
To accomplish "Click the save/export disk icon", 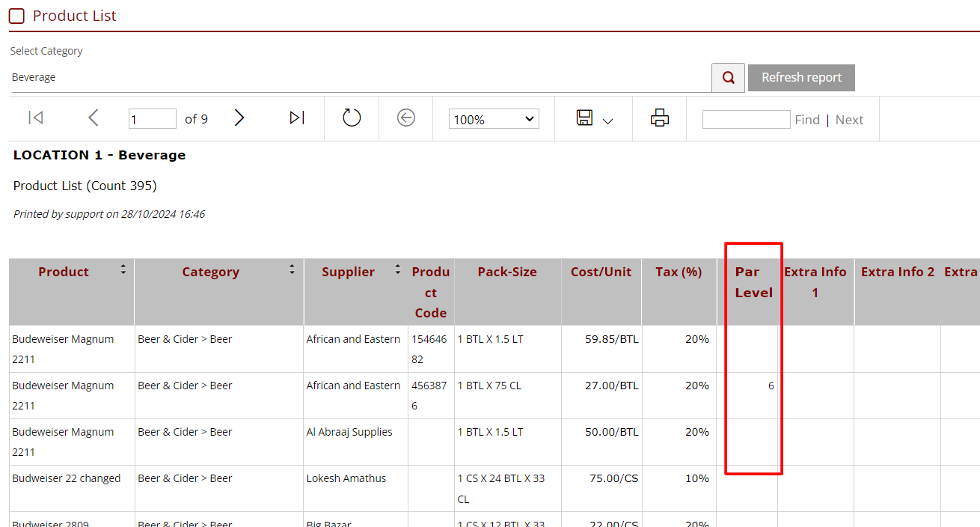I will [x=584, y=118].
